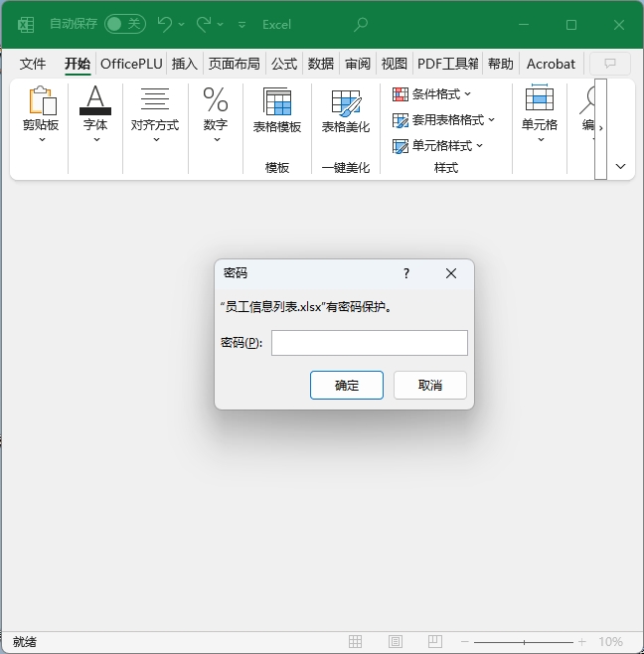Screen dimensions: 644x654
Task: Click the 编辑 magnifier icon
Action: [587, 100]
